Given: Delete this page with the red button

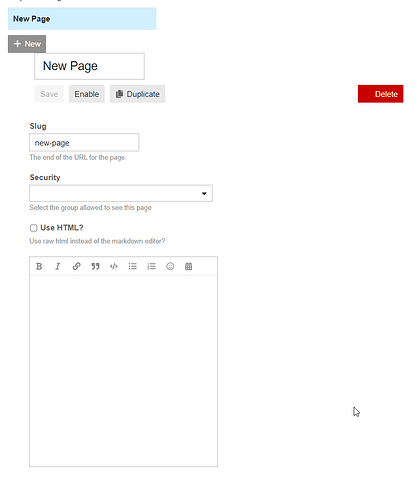Looking at the screenshot, I should click(381, 94).
